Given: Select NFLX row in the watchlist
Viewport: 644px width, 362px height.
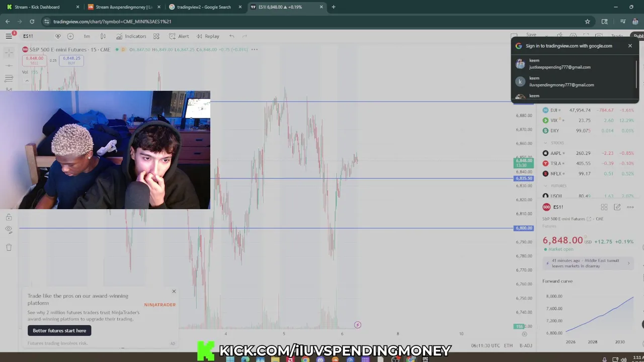Looking at the screenshot, I should 588,173.
